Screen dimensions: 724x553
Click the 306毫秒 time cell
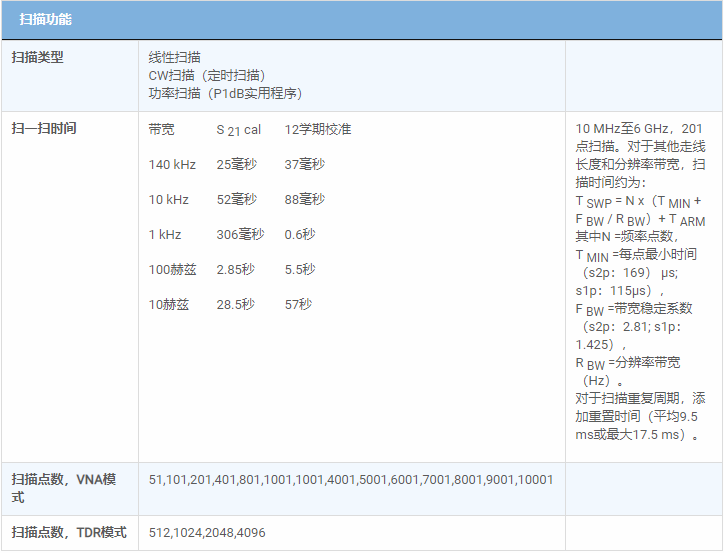click(x=240, y=235)
